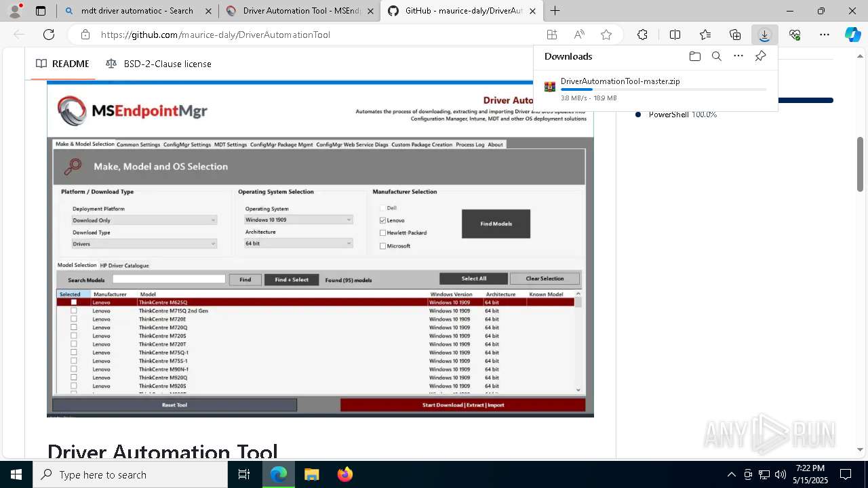Show hidden system tray icons

tap(731, 474)
